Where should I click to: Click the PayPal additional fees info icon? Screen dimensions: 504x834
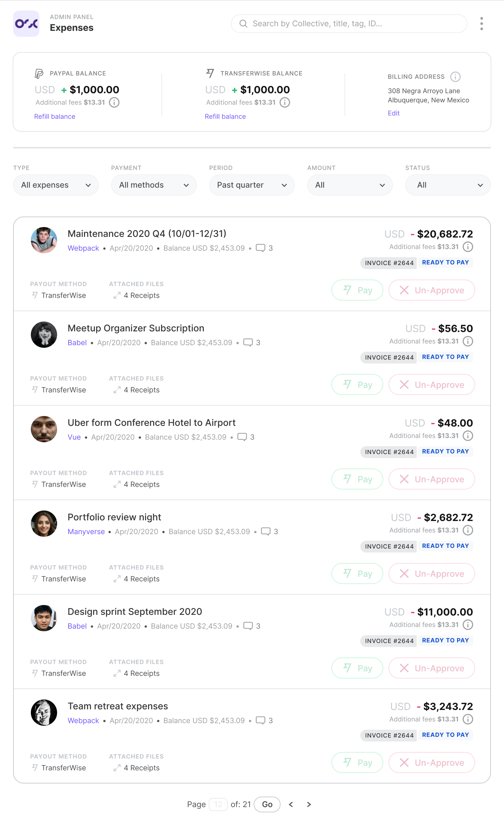click(115, 102)
